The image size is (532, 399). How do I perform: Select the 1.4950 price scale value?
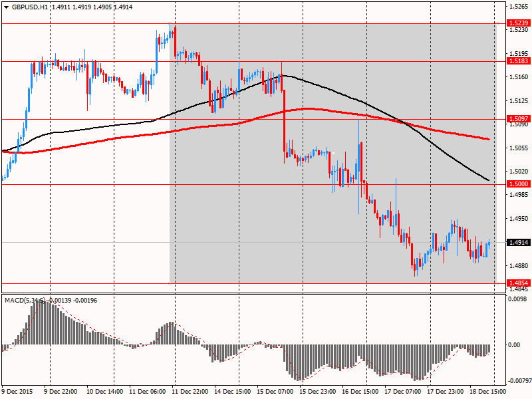pos(519,219)
